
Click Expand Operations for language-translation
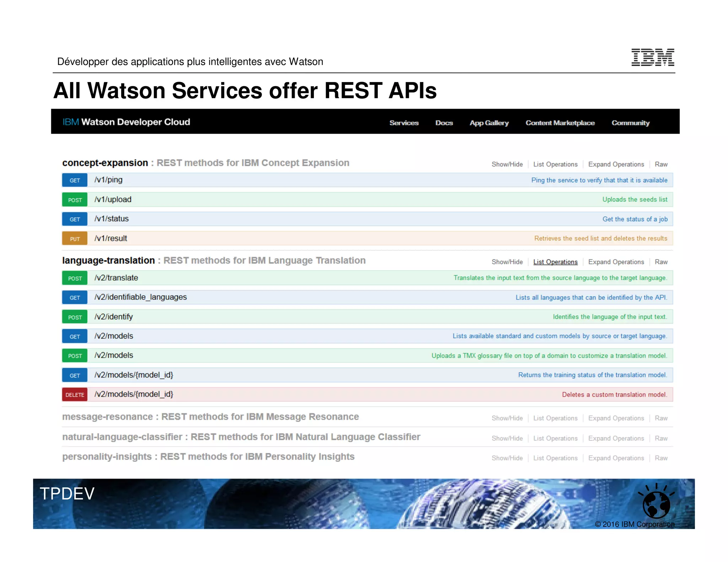tap(616, 262)
